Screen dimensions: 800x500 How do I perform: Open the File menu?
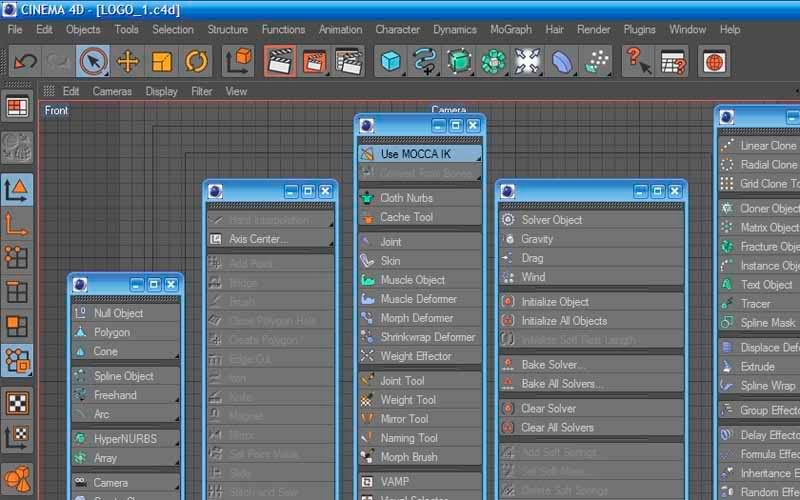15,30
